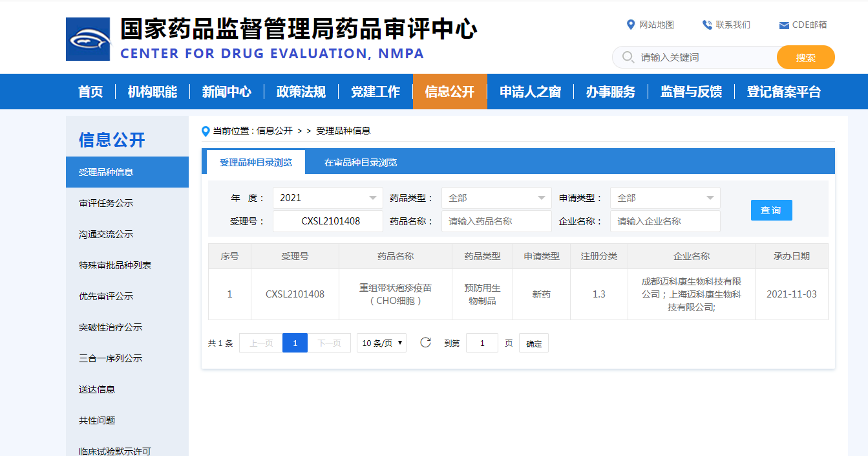Click the refresh icon beside pagination
The image size is (868, 456).
[x=425, y=343]
